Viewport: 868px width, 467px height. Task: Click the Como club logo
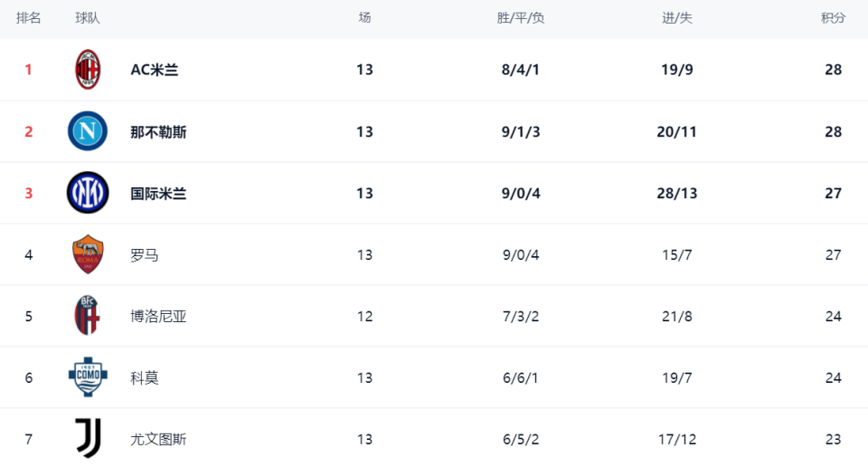(x=88, y=377)
